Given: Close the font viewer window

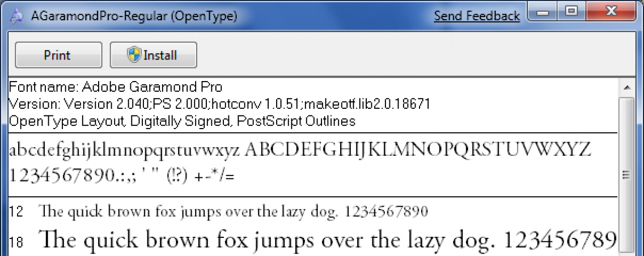Looking at the screenshot, I should 611,11.
